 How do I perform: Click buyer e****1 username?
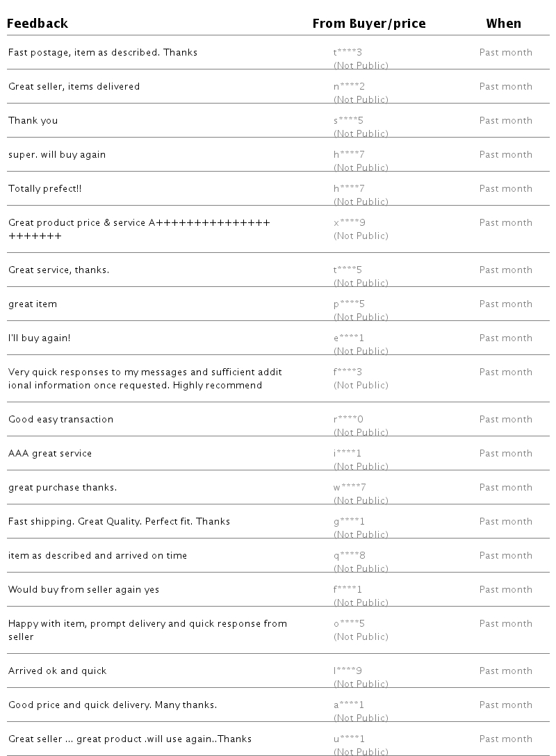(x=349, y=338)
